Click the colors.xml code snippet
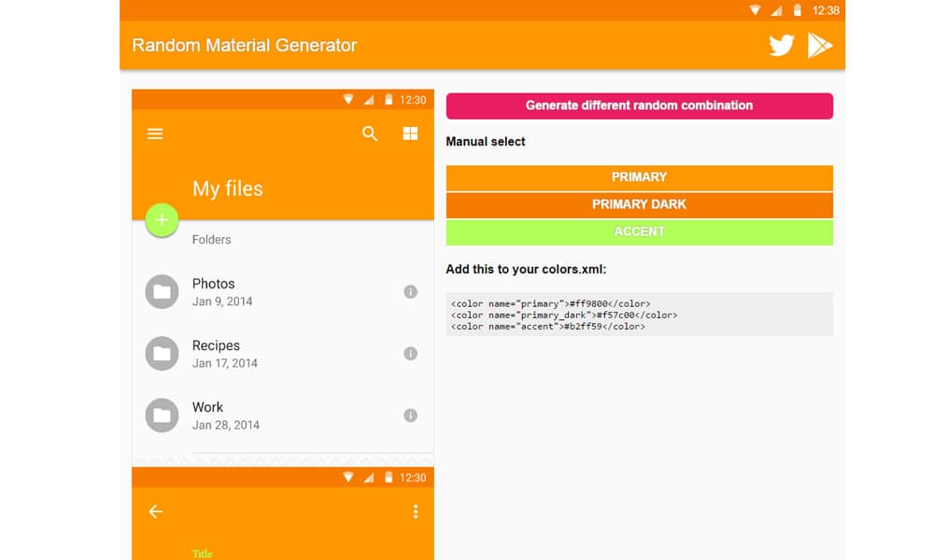 coord(640,315)
